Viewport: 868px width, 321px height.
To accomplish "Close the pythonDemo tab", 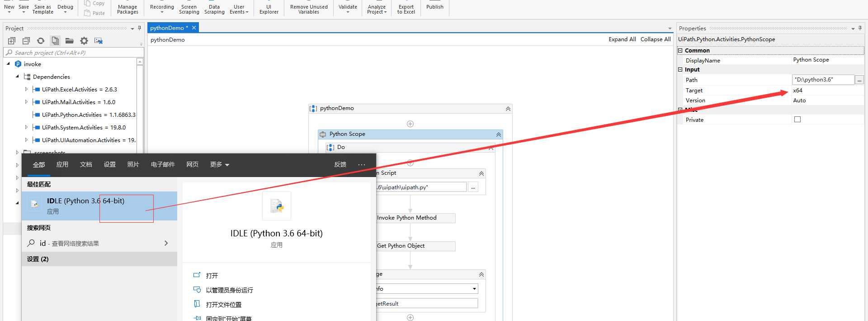I will coord(194,28).
